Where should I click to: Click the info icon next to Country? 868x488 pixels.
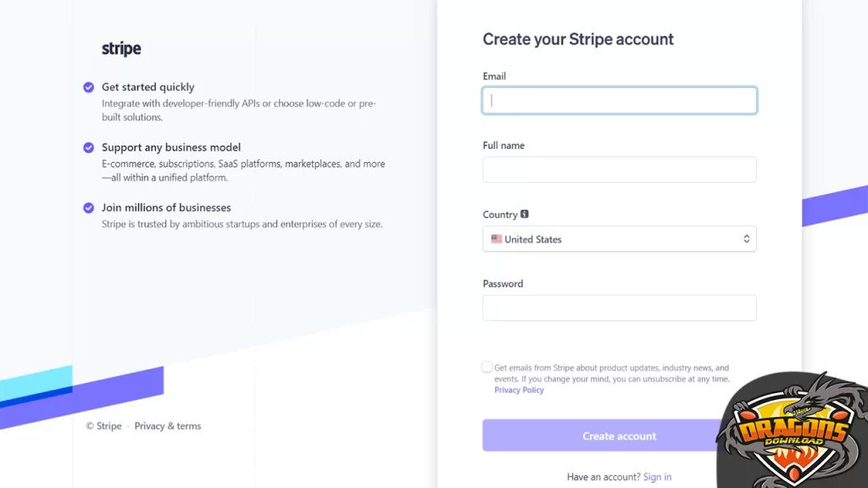[x=525, y=214]
